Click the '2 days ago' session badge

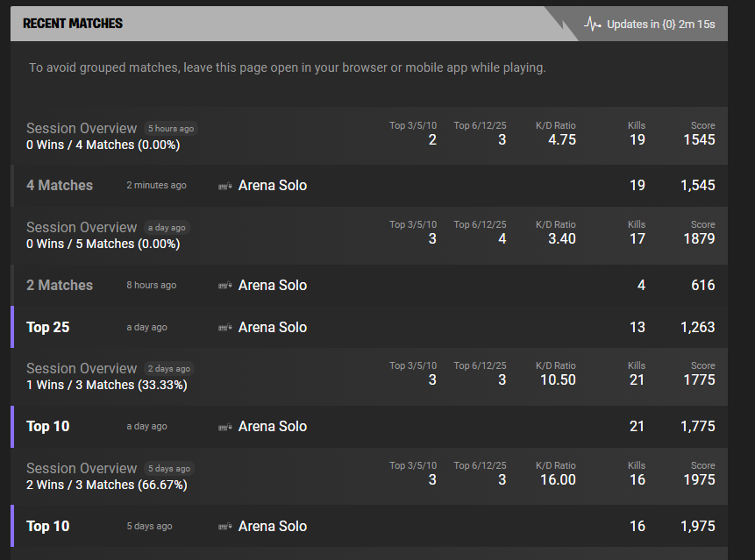[x=169, y=369]
